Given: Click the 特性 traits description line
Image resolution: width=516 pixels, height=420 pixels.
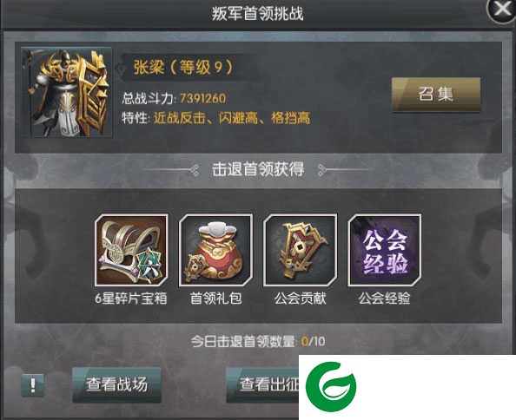Looking at the screenshot, I should pyautogui.click(x=216, y=118).
